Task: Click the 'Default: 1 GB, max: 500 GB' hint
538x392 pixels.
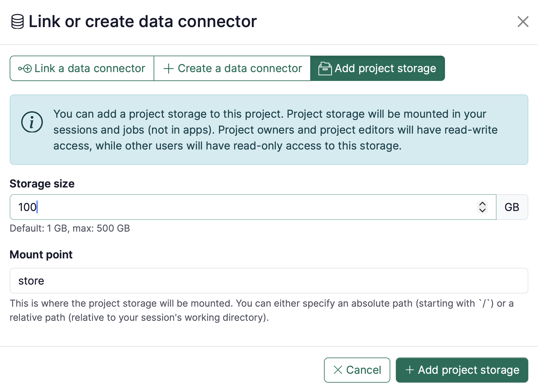Action: point(70,228)
